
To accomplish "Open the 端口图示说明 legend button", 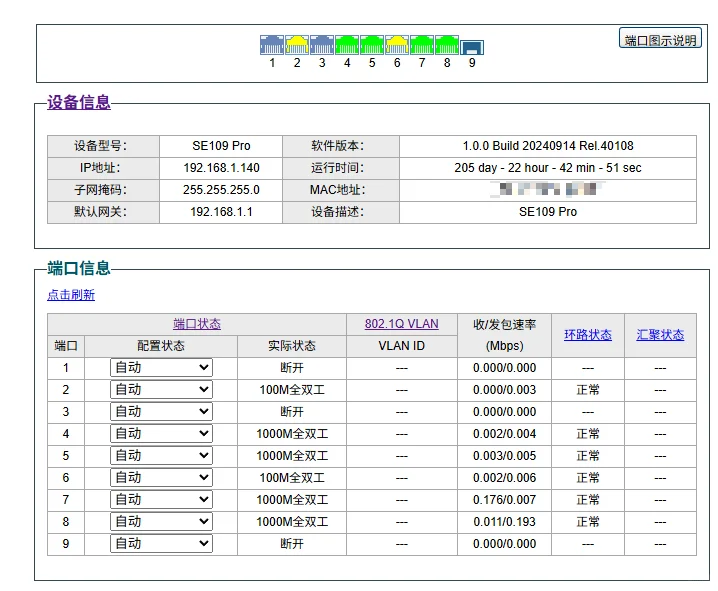I will point(660,38).
